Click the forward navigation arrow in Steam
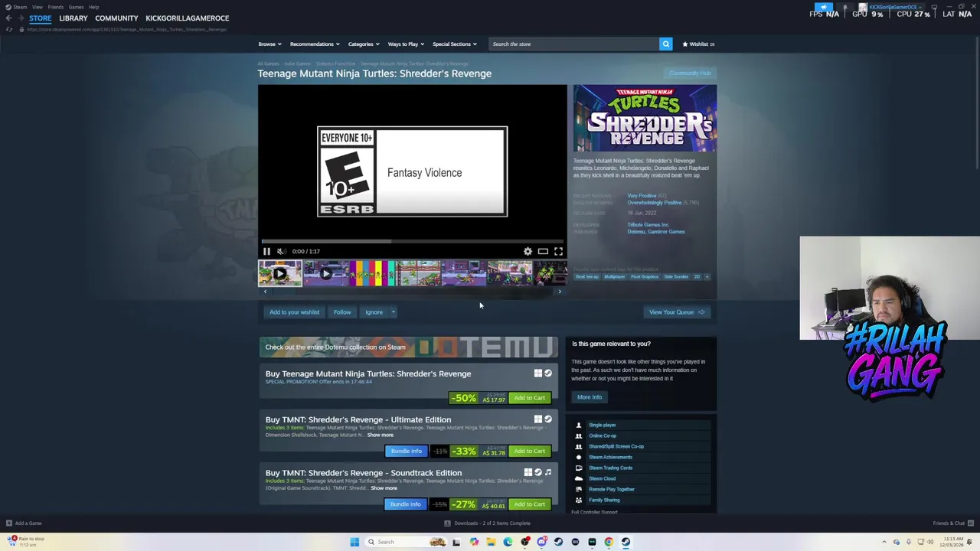The image size is (980, 551). [x=20, y=18]
